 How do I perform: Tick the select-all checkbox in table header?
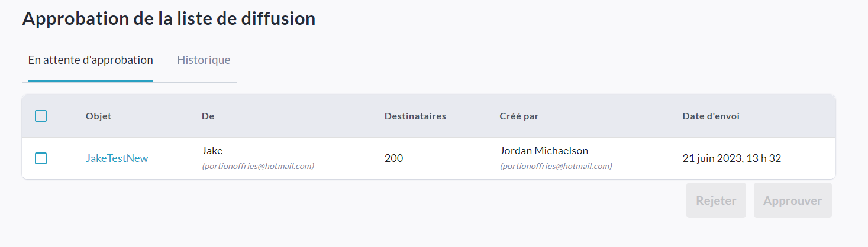click(x=41, y=116)
